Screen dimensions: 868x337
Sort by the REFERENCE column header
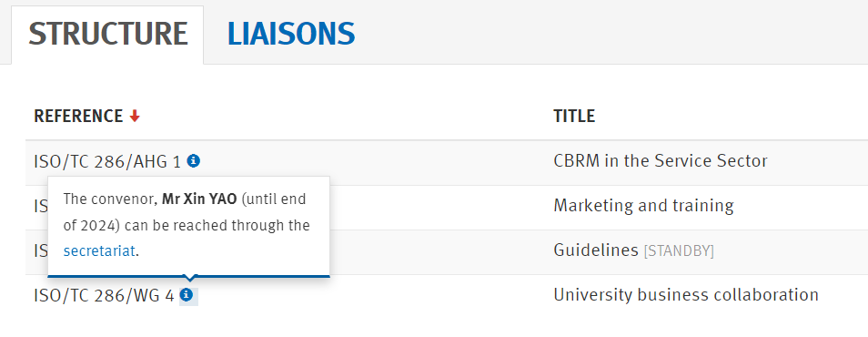pos(78,117)
